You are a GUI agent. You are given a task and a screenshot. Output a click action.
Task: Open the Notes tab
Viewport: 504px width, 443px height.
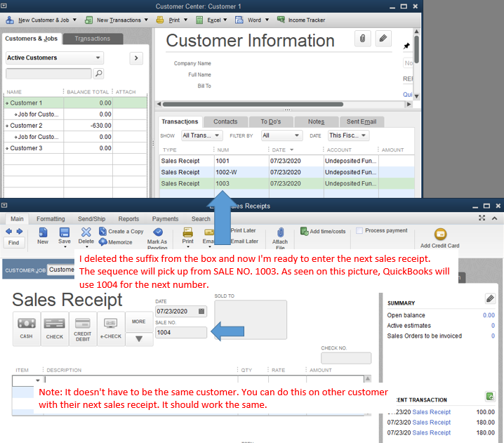click(317, 121)
